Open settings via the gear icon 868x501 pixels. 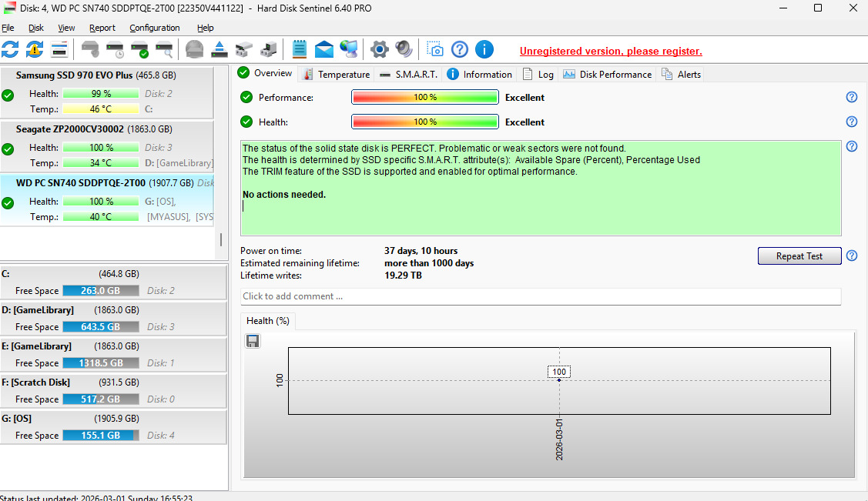point(379,49)
